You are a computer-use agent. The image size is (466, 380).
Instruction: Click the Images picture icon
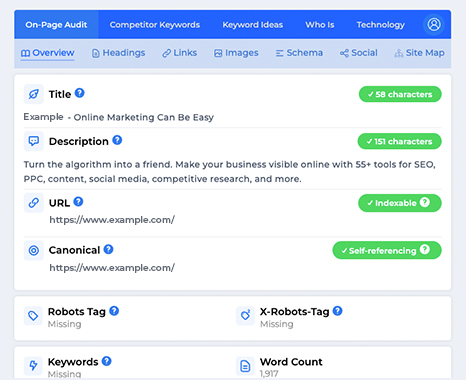pos(218,53)
